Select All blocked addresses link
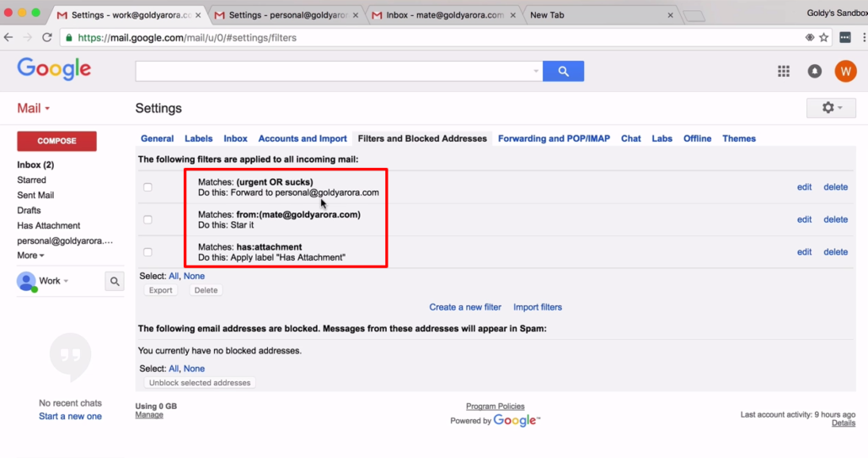 pyautogui.click(x=174, y=369)
